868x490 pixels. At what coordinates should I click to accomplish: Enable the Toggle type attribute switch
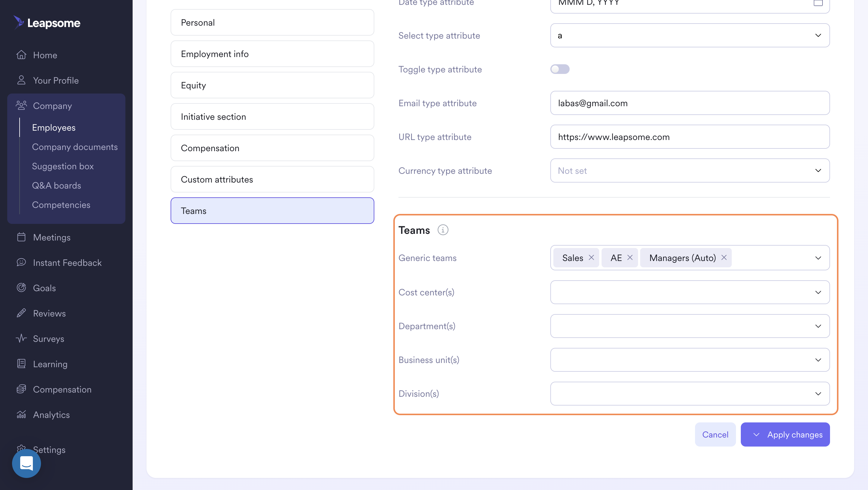(x=560, y=69)
